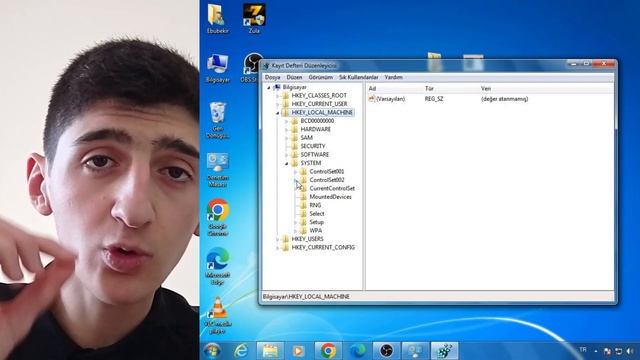Click the Registry Editor taskbar button
640x360 pixels.
(445, 351)
